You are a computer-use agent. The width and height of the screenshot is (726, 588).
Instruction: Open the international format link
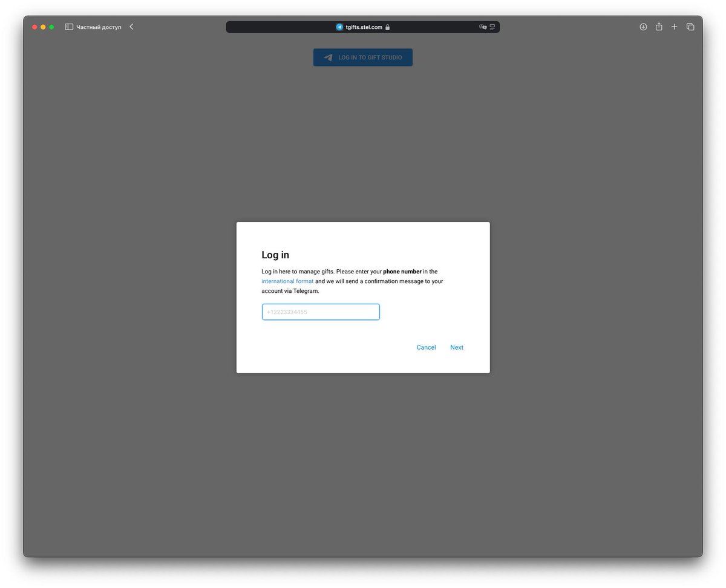tap(287, 281)
